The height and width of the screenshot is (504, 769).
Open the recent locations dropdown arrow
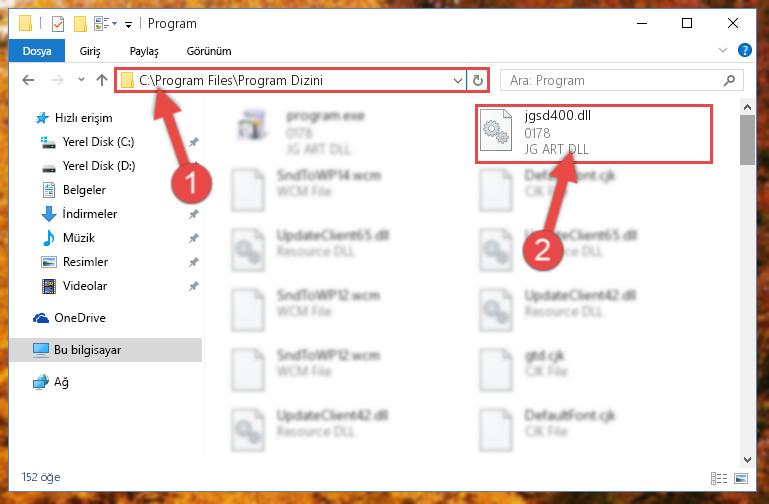(81, 80)
